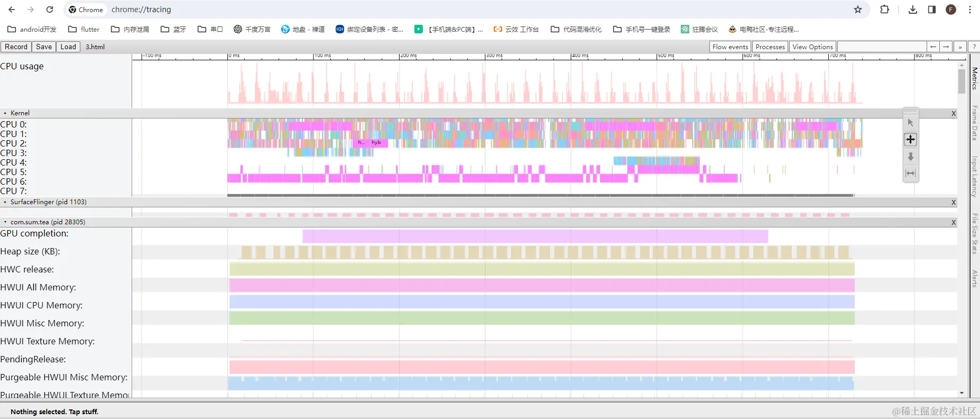Jump to the next search result arrow
This screenshot has height=420, width=980.
click(946, 47)
